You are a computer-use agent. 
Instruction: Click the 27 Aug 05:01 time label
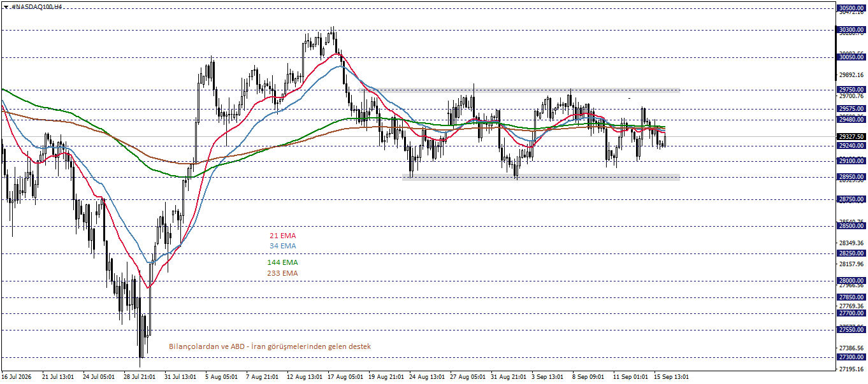tap(467, 377)
